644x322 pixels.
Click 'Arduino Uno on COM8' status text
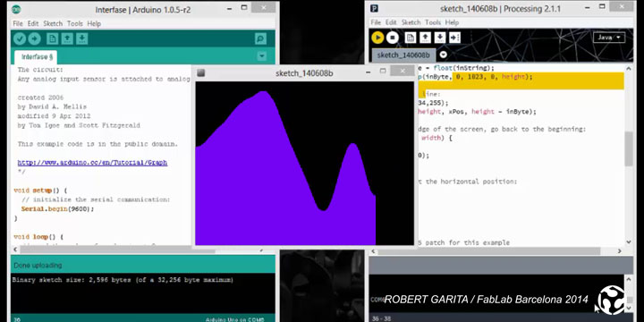pos(234,319)
